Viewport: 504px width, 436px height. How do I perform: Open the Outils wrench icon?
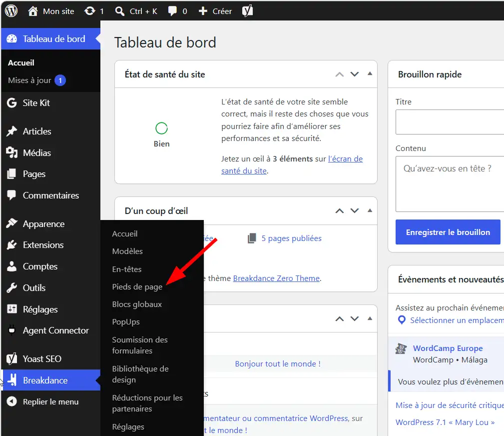point(12,287)
